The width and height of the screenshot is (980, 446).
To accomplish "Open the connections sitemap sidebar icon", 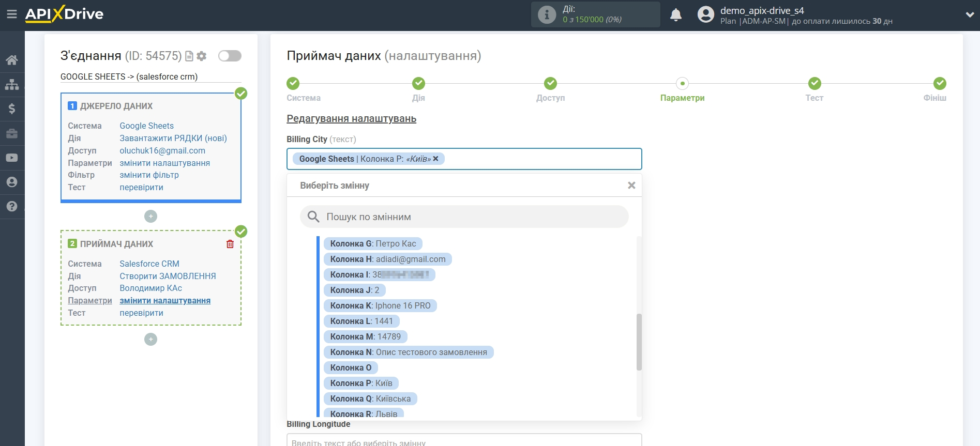I will point(12,84).
